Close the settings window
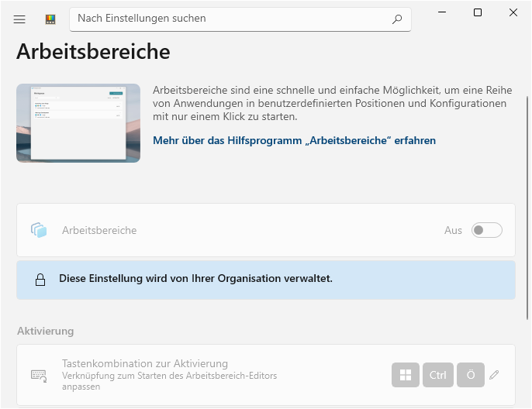This screenshot has width=532, height=409. click(x=513, y=12)
